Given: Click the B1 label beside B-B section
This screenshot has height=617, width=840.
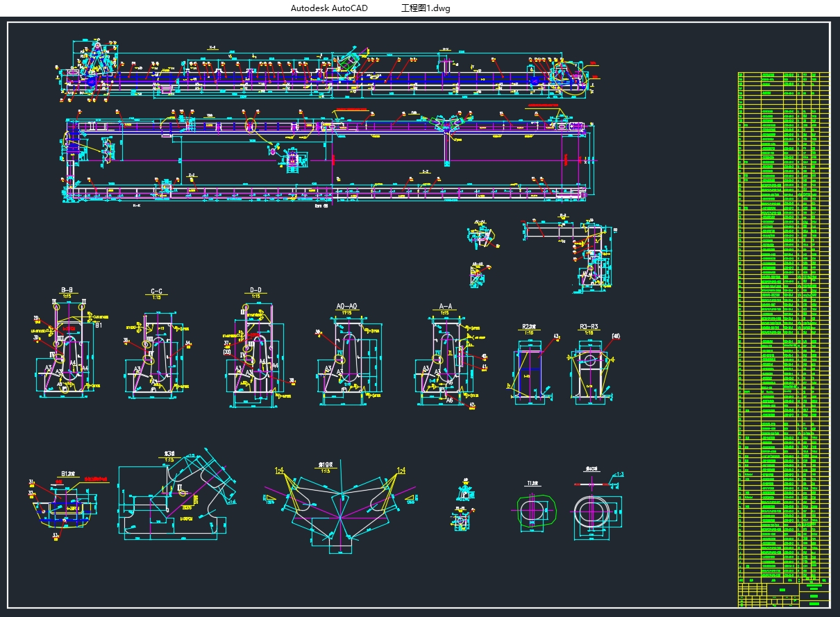Looking at the screenshot, I should point(99,325).
